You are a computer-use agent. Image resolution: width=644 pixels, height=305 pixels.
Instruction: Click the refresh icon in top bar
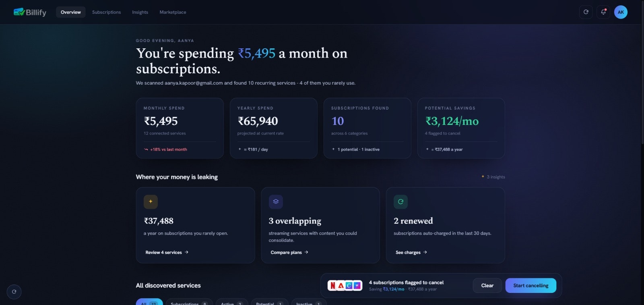pyautogui.click(x=586, y=12)
